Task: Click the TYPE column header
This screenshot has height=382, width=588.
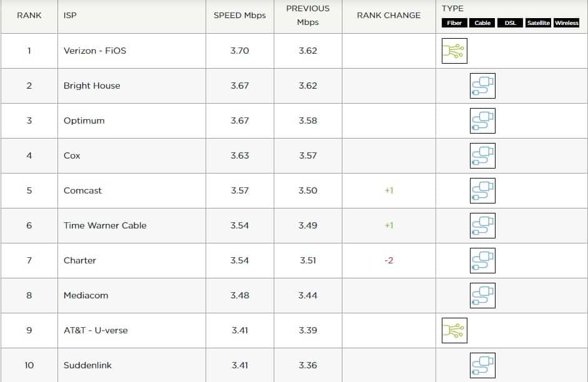Action: (452, 8)
